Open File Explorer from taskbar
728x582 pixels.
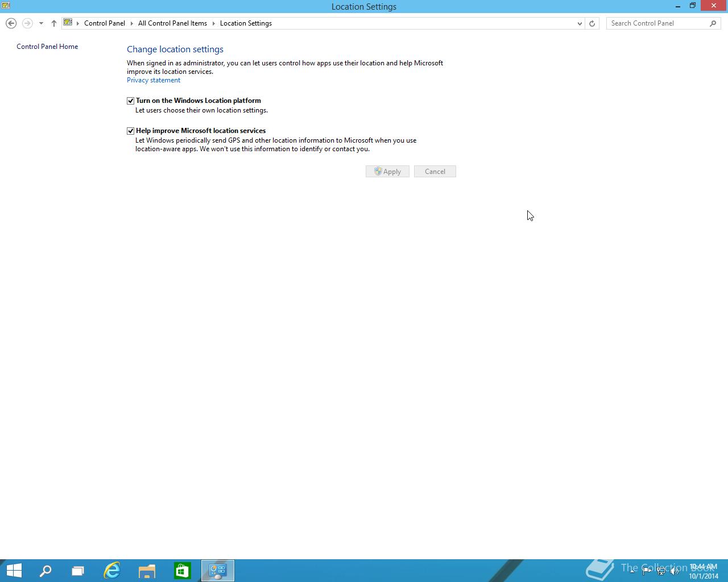pyautogui.click(x=147, y=571)
